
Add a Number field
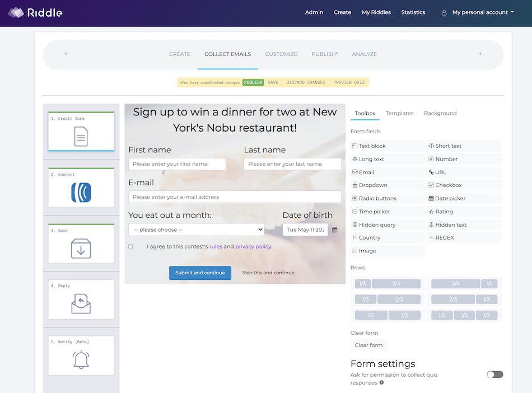(464, 159)
